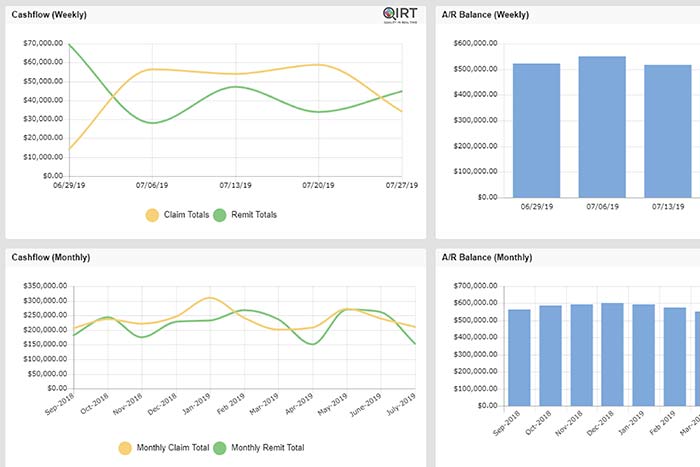
Task: Toggle the Monthly Remit Total legend marker
Action: point(218,448)
